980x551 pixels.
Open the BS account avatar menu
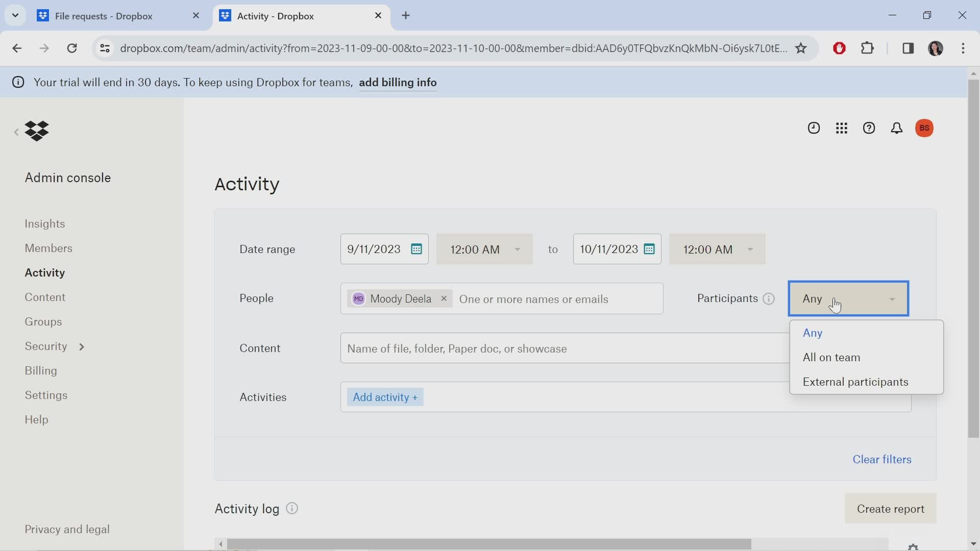(x=924, y=128)
